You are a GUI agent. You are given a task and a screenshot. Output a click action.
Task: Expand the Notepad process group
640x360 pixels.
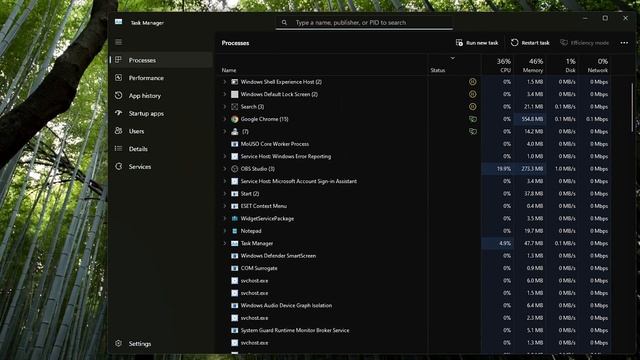tap(224, 231)
